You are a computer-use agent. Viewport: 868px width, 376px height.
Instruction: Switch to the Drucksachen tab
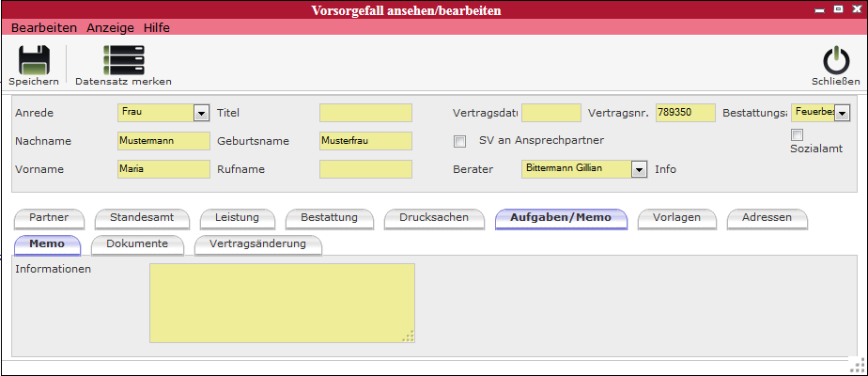(x=434, y=218)
